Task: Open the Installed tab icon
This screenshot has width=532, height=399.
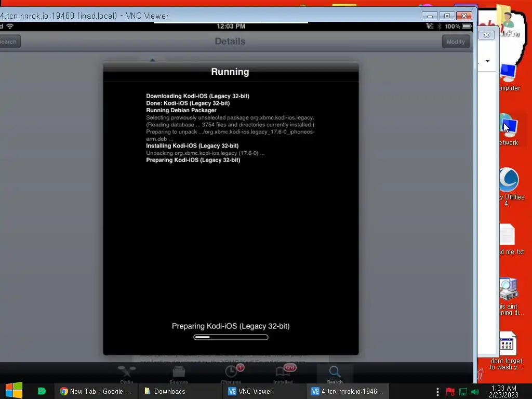Action: tap(283, 374)
